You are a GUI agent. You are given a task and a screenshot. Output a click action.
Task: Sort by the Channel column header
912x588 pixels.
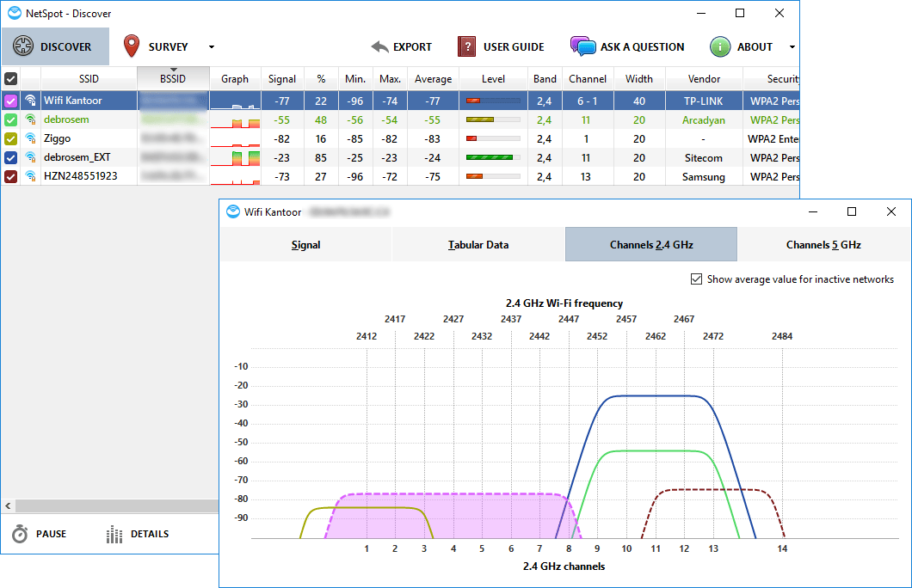[588, 78]
